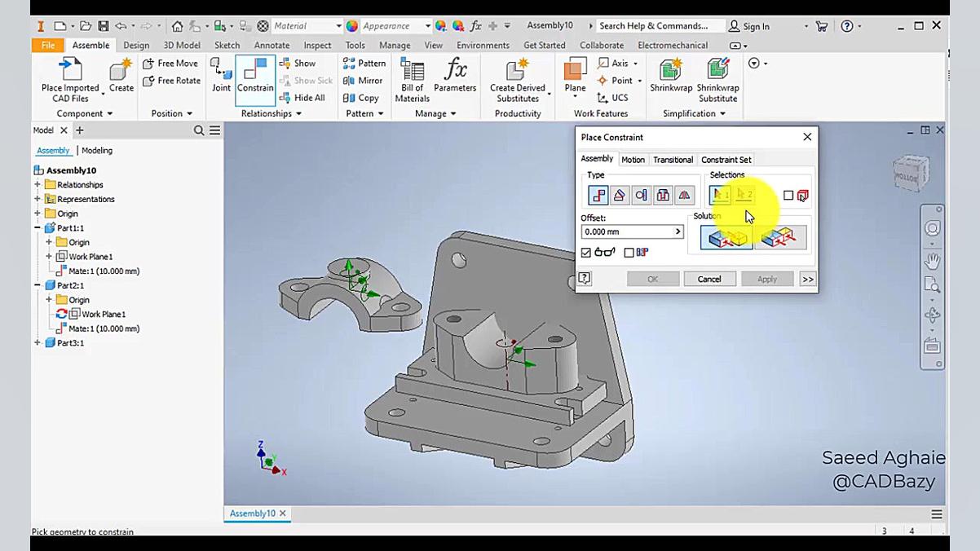Select the Angle constraint type icon
The image size is (980, 551).
tap(620, 196)
